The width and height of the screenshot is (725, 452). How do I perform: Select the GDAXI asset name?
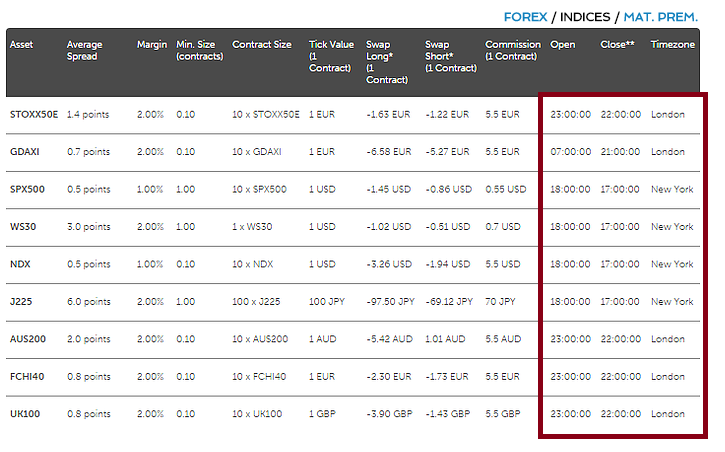click(24, 152)
